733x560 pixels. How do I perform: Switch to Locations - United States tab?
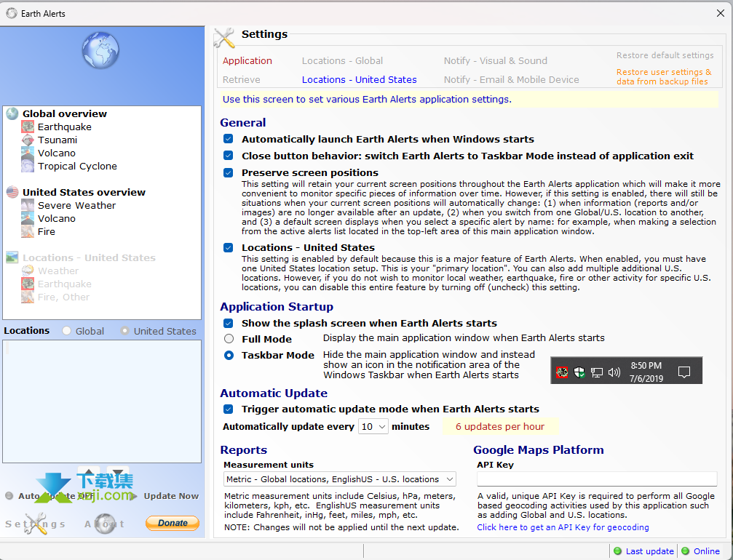(359, 79)
